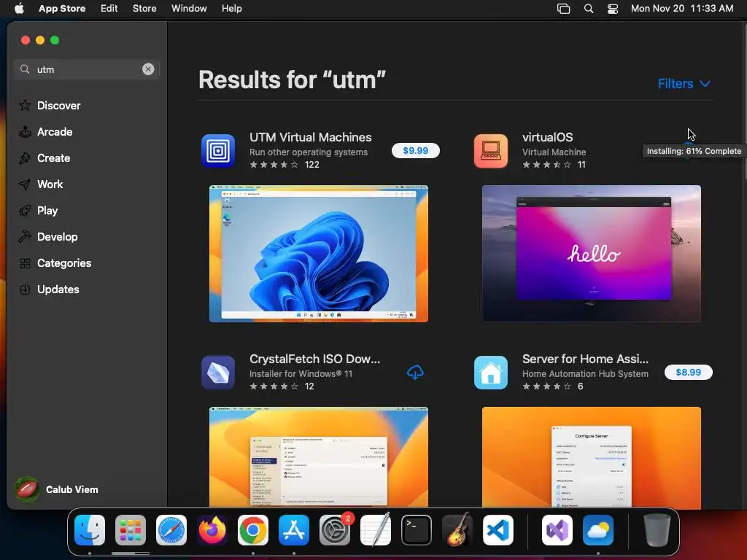Click the Home Automation Hub System subtitle
747x560 pixels.
585,374
